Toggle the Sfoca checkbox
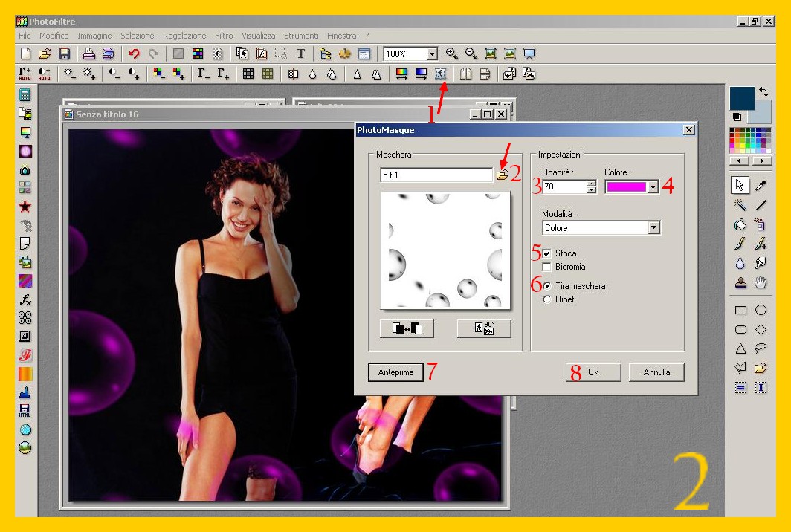Image resolution: width=791 pixels, height=532 pixels. coord(548,253)
